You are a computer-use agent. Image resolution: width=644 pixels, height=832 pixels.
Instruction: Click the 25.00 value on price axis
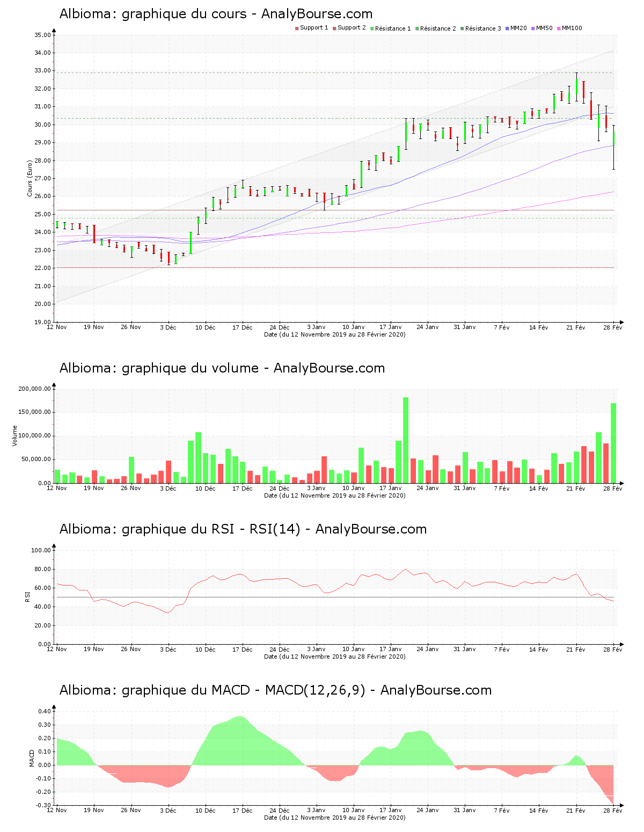[42, 214]
